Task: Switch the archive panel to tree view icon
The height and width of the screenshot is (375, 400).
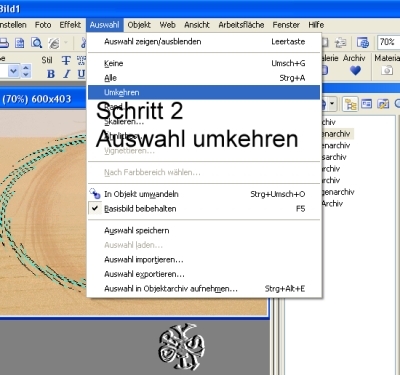Action: pyautogui.click(x=350, y=104)
